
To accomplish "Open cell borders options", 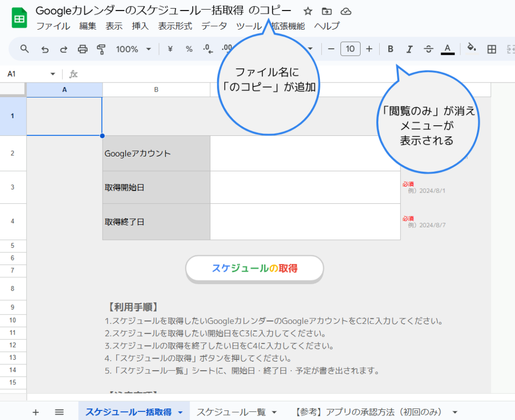I will (492, 49).
